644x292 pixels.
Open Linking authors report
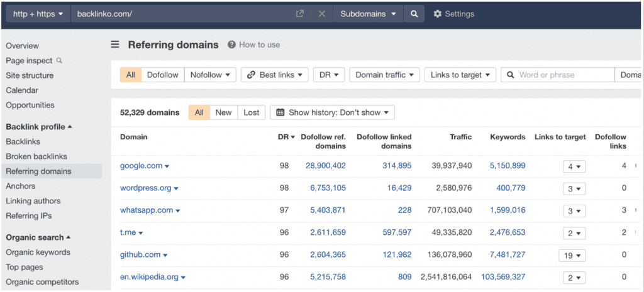[33, 201]
